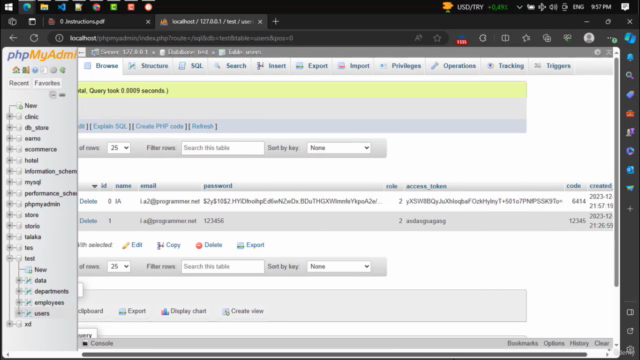Collapse all navigation tree items icon
Screen dimensions: 640x360
tap(53, 95)
